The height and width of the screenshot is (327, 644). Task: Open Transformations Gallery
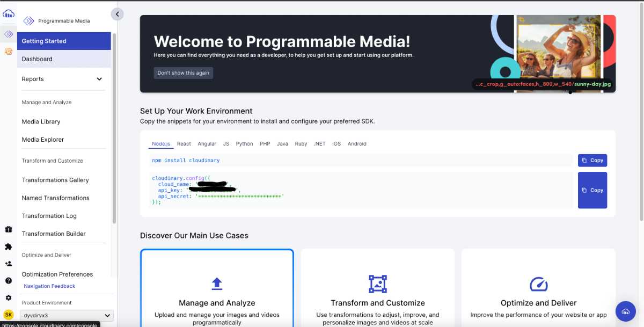point(55,180)
